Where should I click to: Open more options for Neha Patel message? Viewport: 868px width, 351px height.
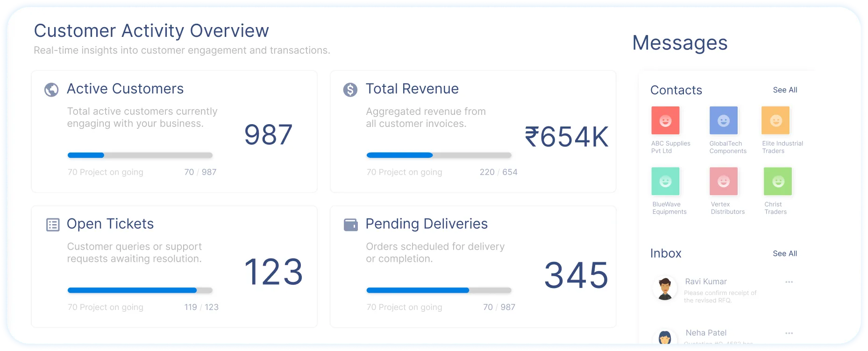789,333
